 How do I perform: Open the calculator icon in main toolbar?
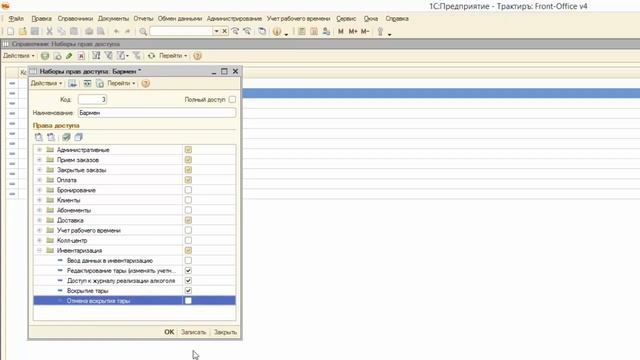(x=302, y=31)
